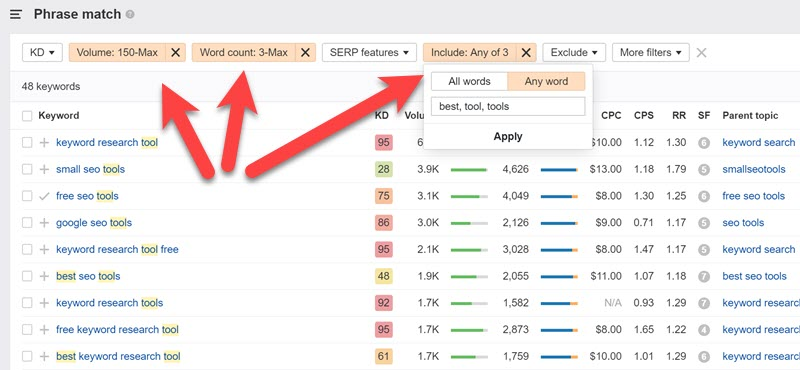Tick the checkbox for best keyword research tool
This screenshot has width=800, height=370.
click(27, 356)
